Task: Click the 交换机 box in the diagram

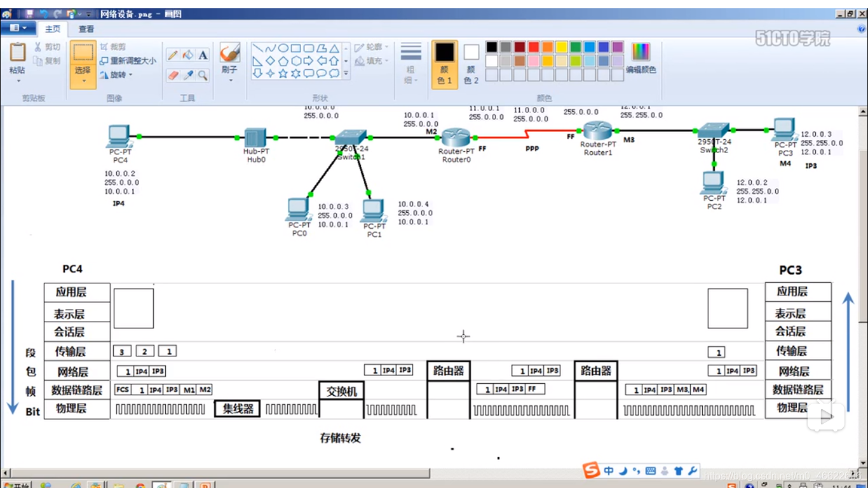Action: point(341,391)
